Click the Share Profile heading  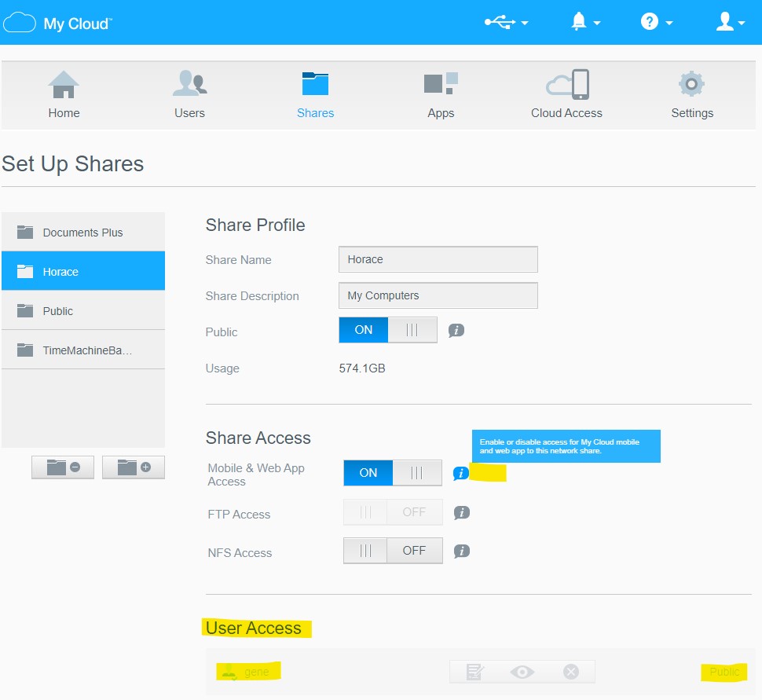click(255, 225)
